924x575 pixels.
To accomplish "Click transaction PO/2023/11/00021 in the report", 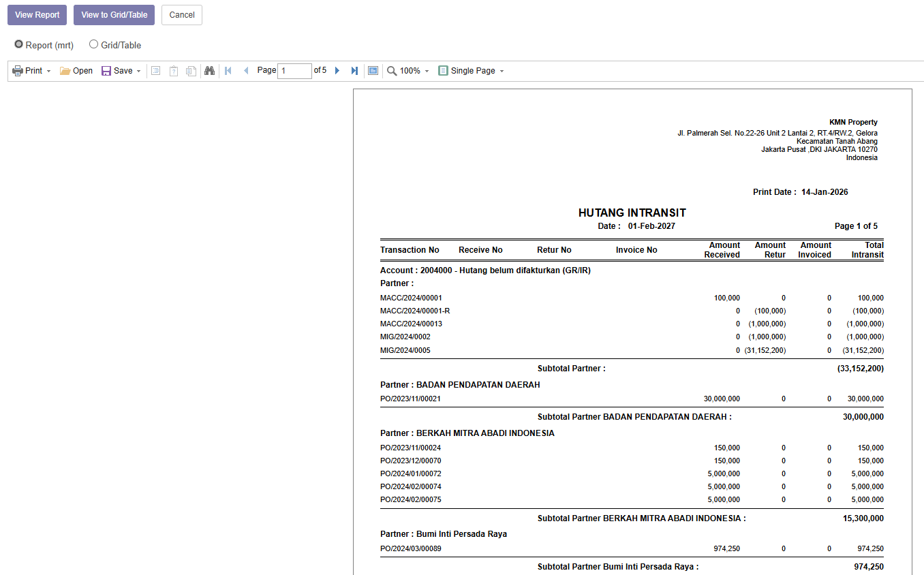I will (x=410, y=399).
